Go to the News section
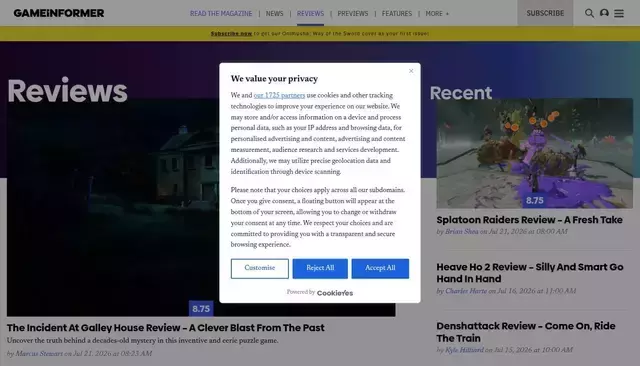Screen dimensions: 640x366 point(274,13)
